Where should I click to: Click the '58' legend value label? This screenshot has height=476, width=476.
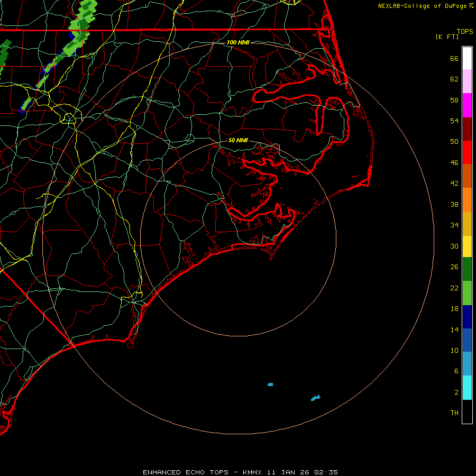454,100
